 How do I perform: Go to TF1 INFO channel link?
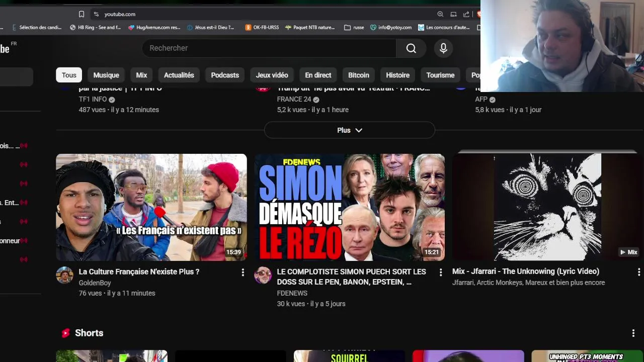93,100
